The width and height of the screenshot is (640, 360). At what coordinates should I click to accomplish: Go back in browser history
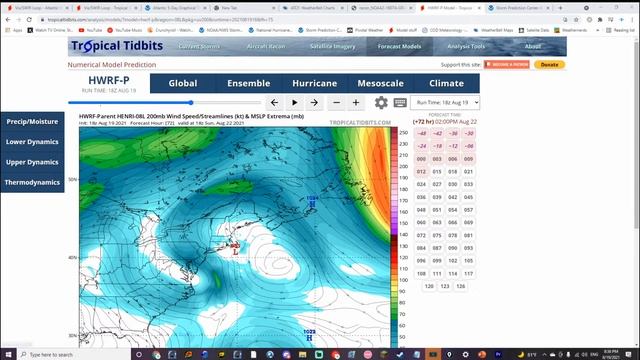coord(8,19)
